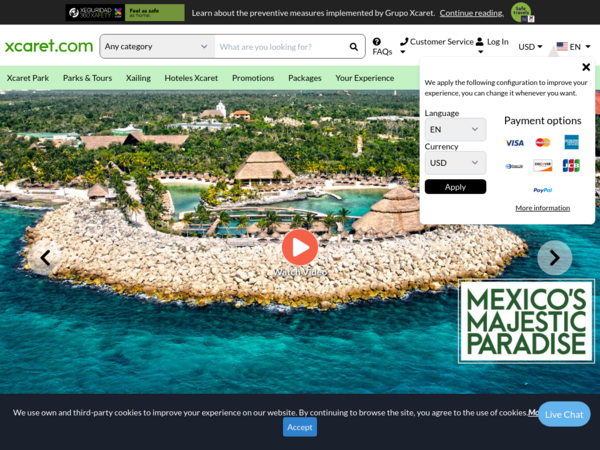This screenshot has width=600, height=450.
Task: Click the JCB payment icon
Action: coord(571,165)
